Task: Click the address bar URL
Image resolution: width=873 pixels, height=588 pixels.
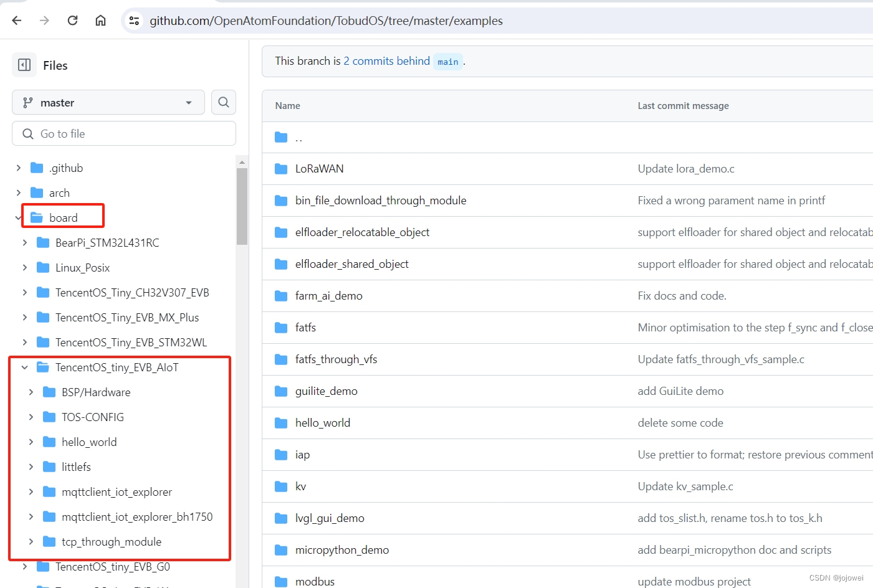Action: [x=326, y=21]
